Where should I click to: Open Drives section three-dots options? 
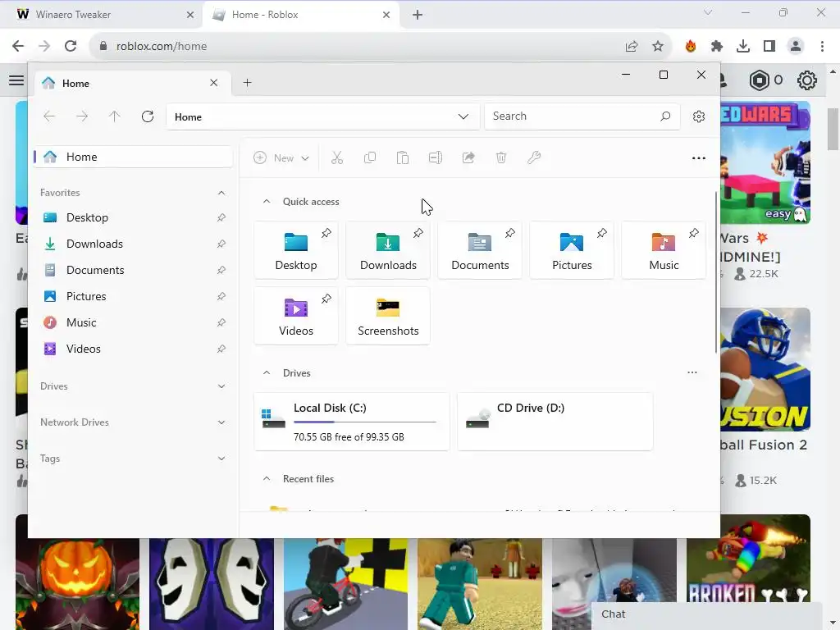point(692,372)
